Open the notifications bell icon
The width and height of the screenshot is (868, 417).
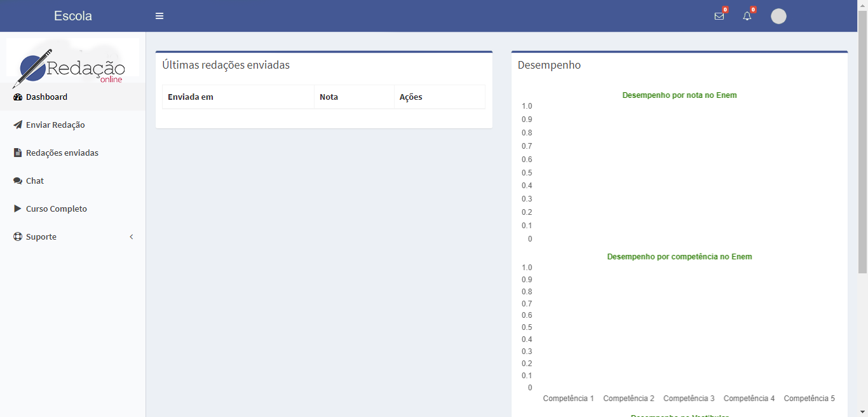[747, 16]
